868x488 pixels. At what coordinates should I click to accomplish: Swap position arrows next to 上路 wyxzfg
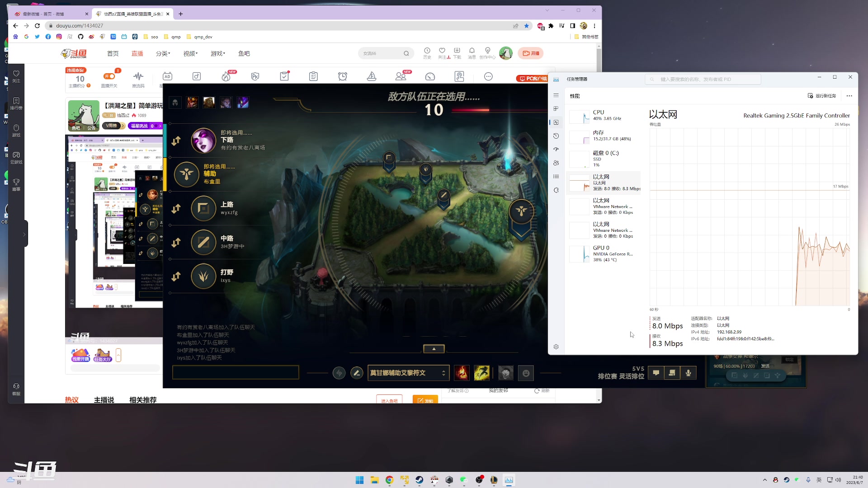coord(176,209)
